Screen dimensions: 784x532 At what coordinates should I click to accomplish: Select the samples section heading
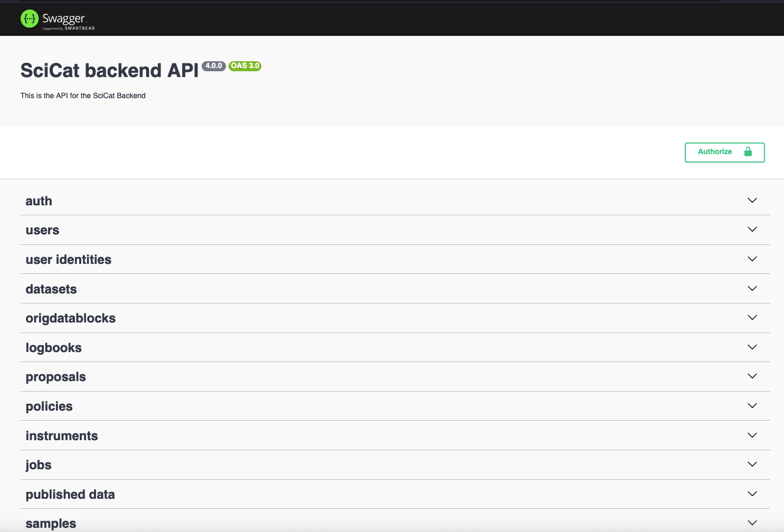coord(51,524)
